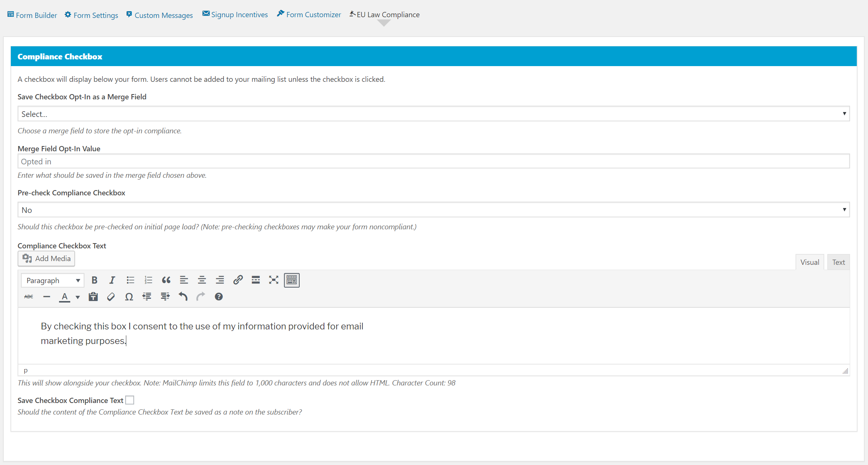
Task: Open the Form Customizer tab
Action: tap(309, 15)
